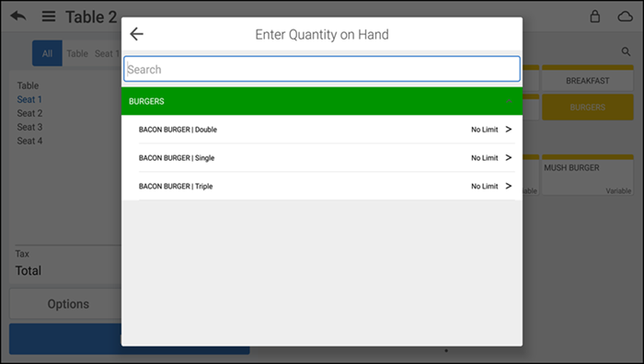The image size is (644, 364).
Task: Focus the Search input field
Action: (322, 69)
